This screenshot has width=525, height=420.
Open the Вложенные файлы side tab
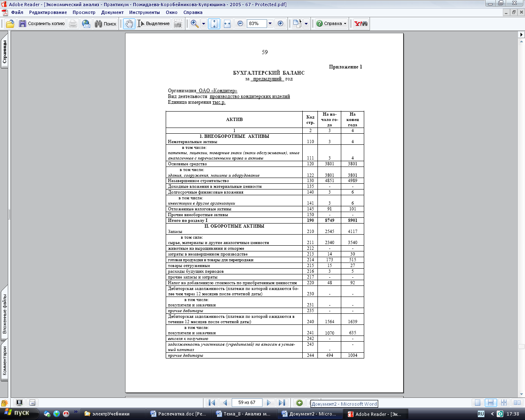[5, 313]
